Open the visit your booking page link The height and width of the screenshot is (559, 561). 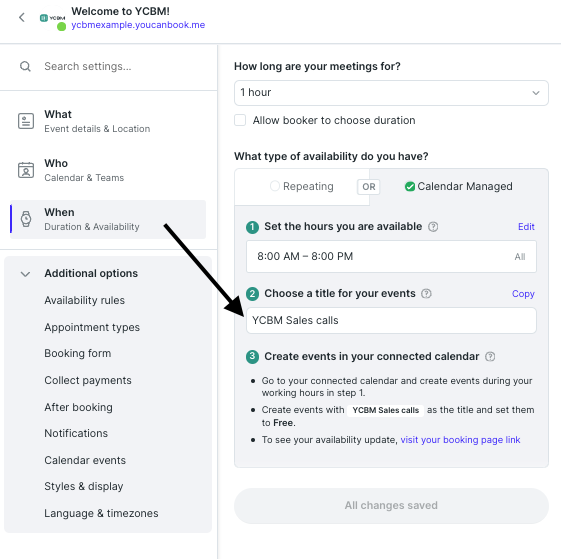tap(460, 440)
